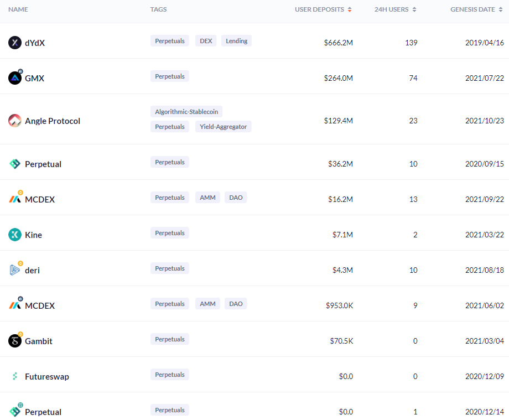The width and height of the screenshot is (509, 420).
Task: Filter by the DEX tag
Action: coord(205,41)
